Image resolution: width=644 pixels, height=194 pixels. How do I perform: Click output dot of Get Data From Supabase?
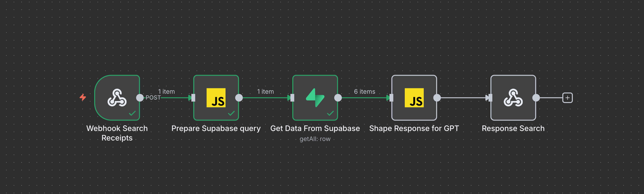(338, 98)
